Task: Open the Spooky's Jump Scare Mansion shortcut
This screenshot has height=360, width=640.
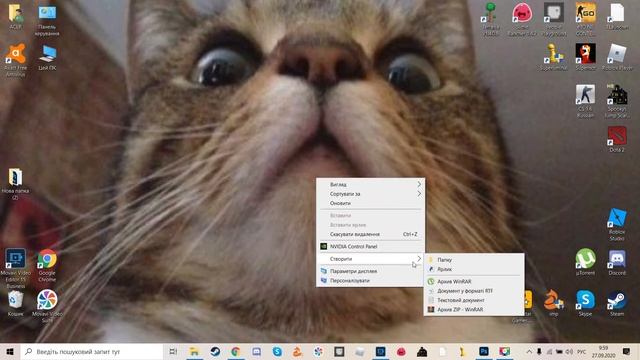Action: (617, 100)
